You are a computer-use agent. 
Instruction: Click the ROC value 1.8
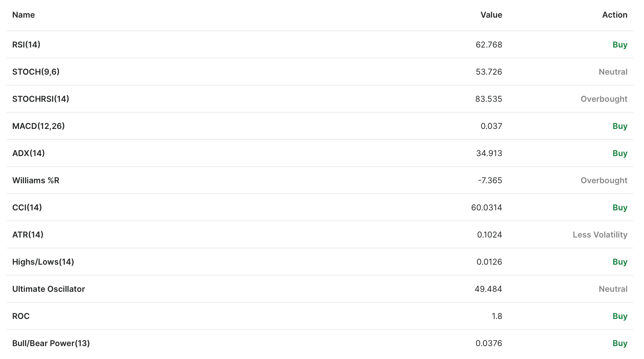(497, 316)
